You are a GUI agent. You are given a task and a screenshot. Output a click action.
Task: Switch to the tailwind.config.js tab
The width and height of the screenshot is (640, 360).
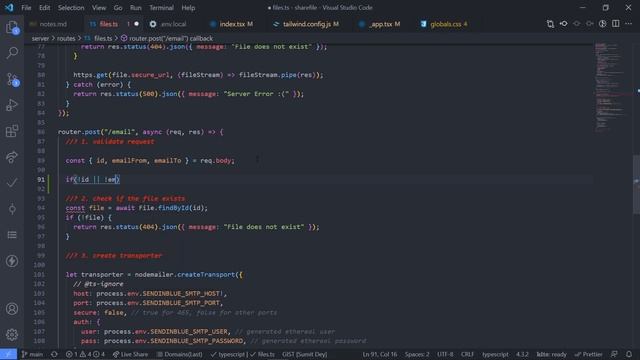306,24
